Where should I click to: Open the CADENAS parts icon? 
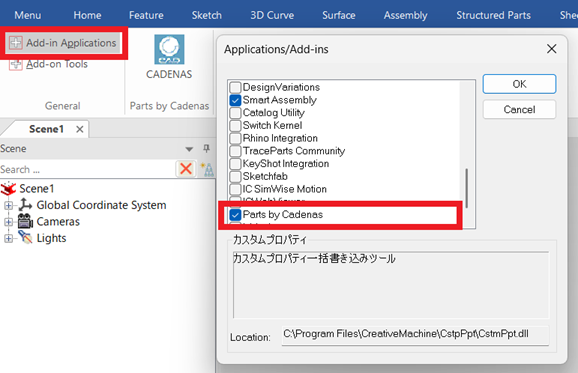pyautogui.click(x=169, y=49)
